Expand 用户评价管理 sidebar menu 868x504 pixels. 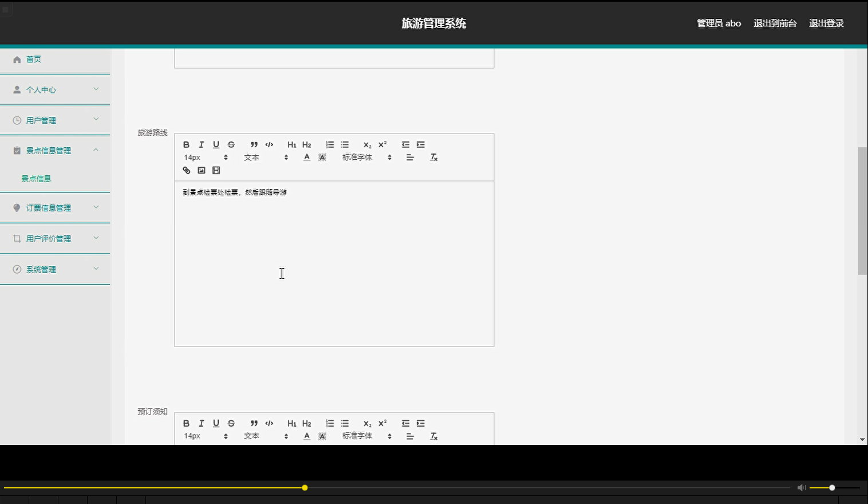tap(55, 239)
